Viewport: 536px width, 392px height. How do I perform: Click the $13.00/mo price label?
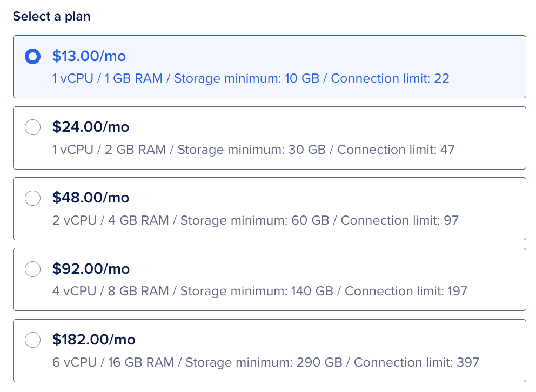(x=89, y=56)
